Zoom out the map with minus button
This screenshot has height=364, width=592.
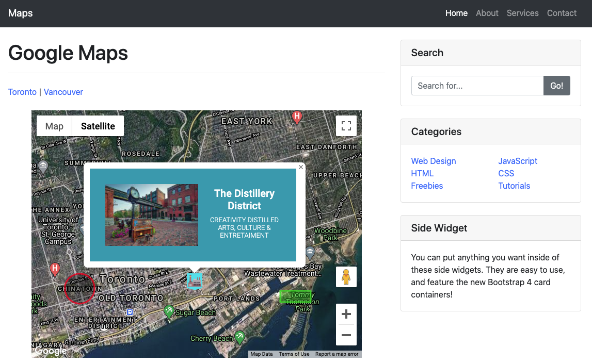[346, 335]
